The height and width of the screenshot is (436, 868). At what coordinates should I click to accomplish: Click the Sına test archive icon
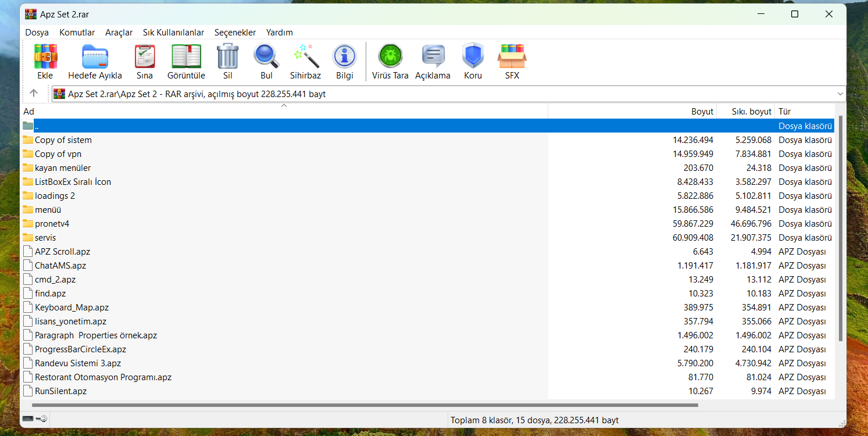145,57
